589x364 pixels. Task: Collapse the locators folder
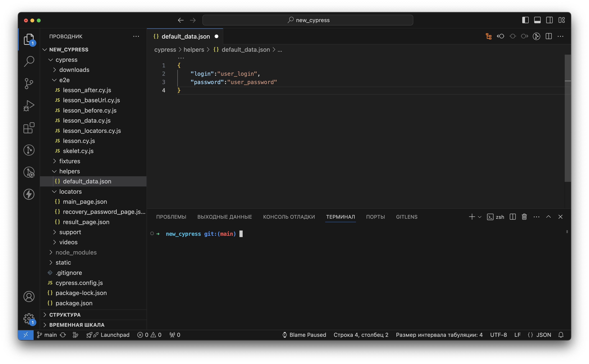click(70, 192)
